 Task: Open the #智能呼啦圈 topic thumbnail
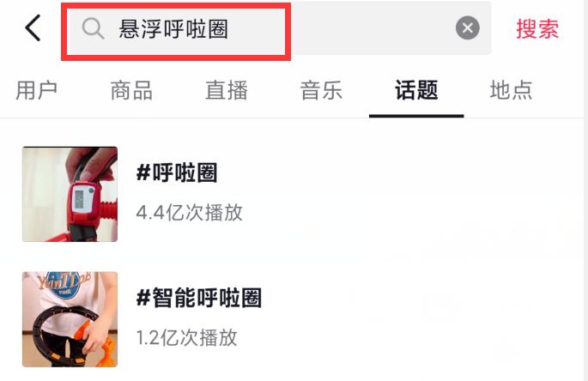[x=70, y=319]
